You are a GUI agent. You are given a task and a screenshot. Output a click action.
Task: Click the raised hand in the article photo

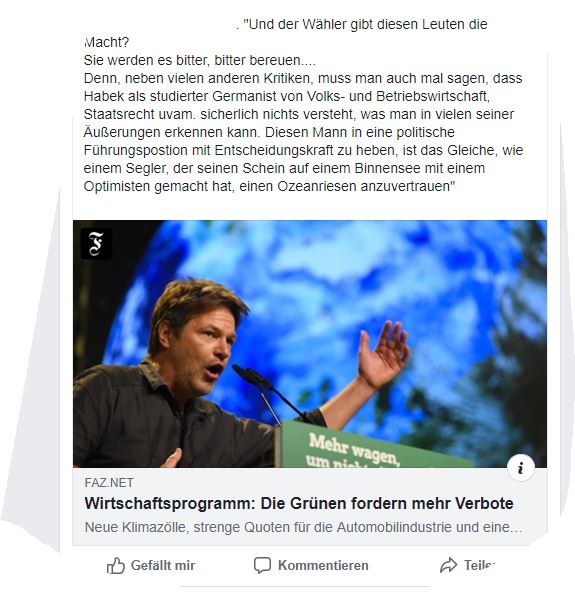pyautogui.click(x=383, y=355)
